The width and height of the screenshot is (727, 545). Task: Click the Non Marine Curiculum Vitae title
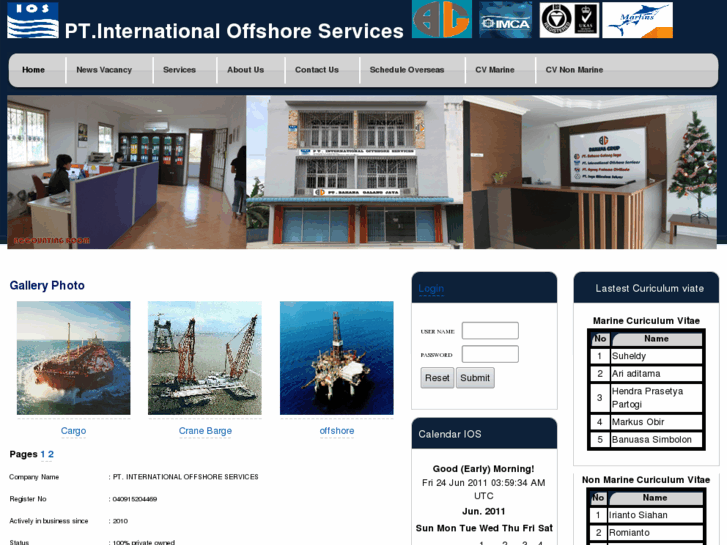[646, 480]
